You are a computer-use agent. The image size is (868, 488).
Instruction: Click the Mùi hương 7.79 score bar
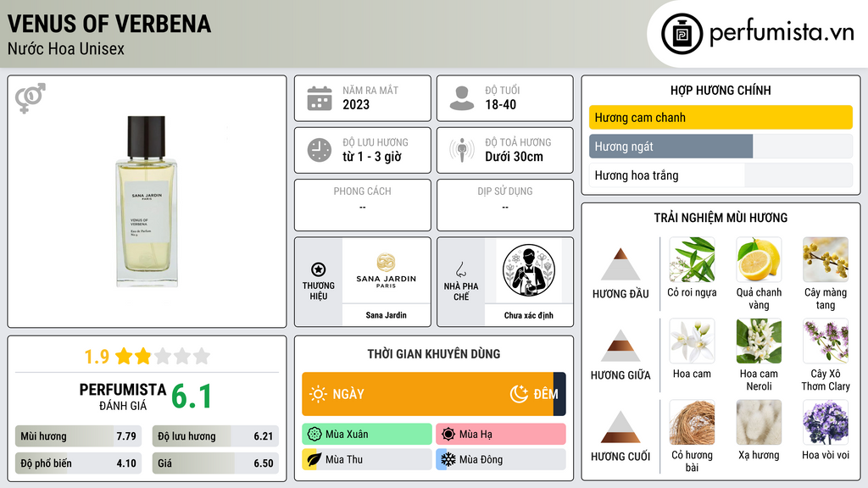[79, 436]
